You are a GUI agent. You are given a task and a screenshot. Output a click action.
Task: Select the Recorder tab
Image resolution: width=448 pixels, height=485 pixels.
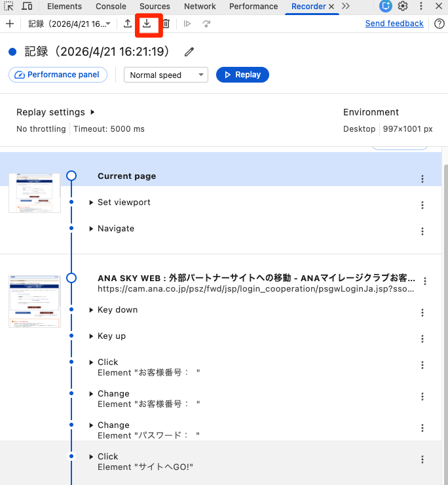pos(308,6)
